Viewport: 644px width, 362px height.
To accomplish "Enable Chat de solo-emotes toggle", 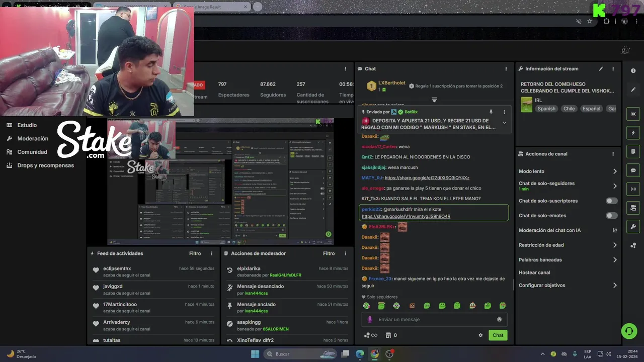I will point(611,216).
